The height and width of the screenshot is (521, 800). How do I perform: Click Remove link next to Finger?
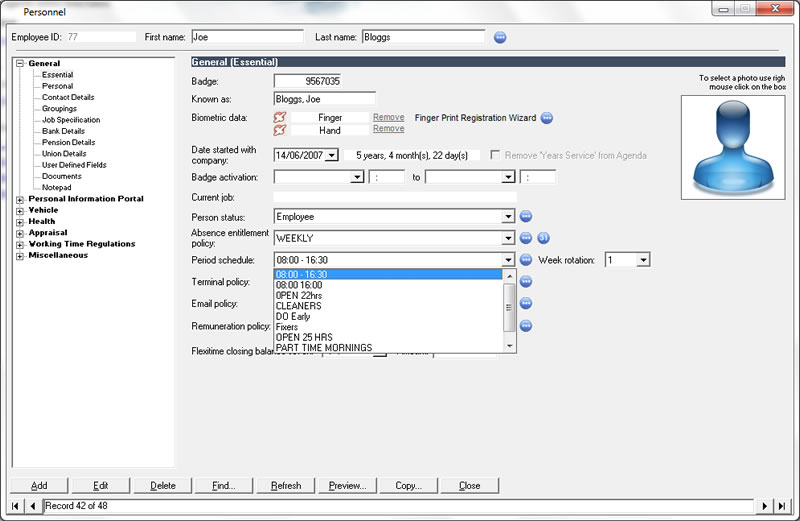[388, 117]
